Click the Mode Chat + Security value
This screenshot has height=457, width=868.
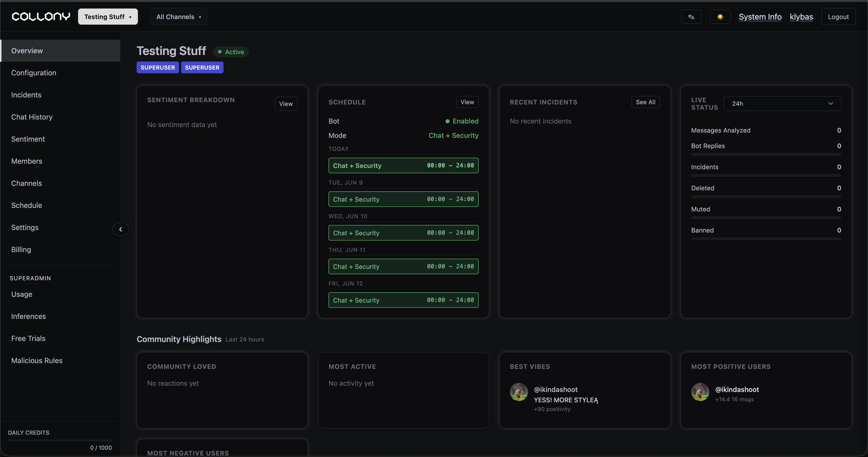point(453,135)
